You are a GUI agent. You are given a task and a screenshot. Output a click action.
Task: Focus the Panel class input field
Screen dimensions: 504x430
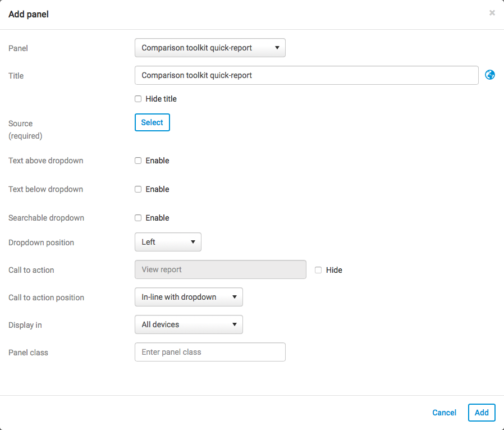210,352
